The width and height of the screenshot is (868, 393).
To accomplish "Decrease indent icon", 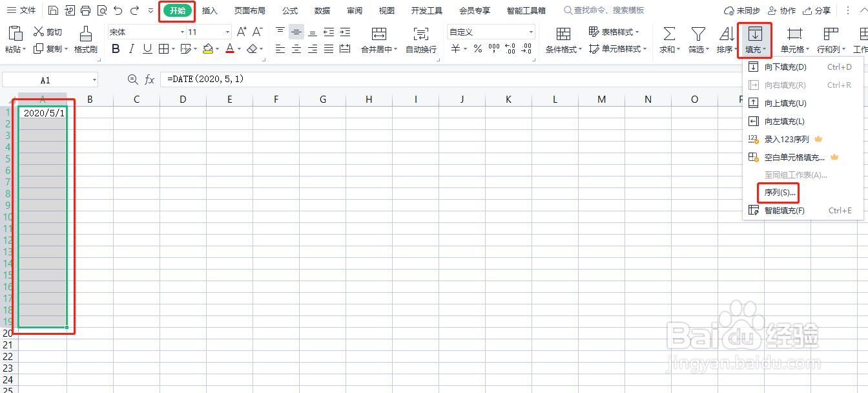I will pyautogui.click(x=329, y=32).
